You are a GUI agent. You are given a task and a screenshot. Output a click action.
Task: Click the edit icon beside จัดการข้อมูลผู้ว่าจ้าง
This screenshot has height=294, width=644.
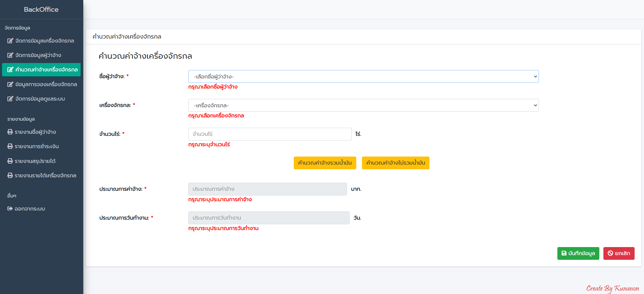10,55
